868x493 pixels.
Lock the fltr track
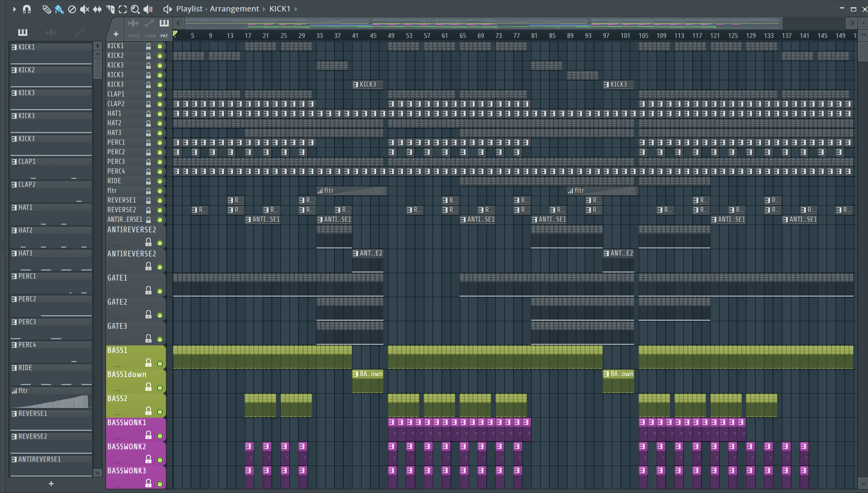pos(148,191)
